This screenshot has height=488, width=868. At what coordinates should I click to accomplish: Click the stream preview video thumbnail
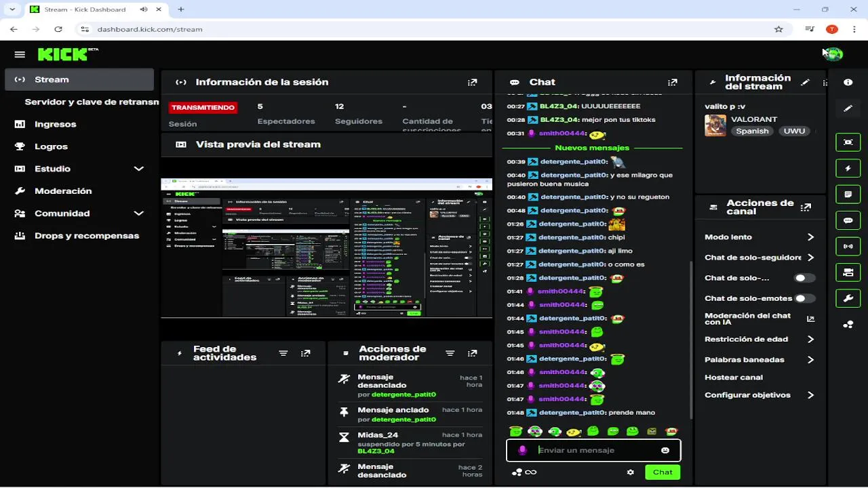(326, 248)
